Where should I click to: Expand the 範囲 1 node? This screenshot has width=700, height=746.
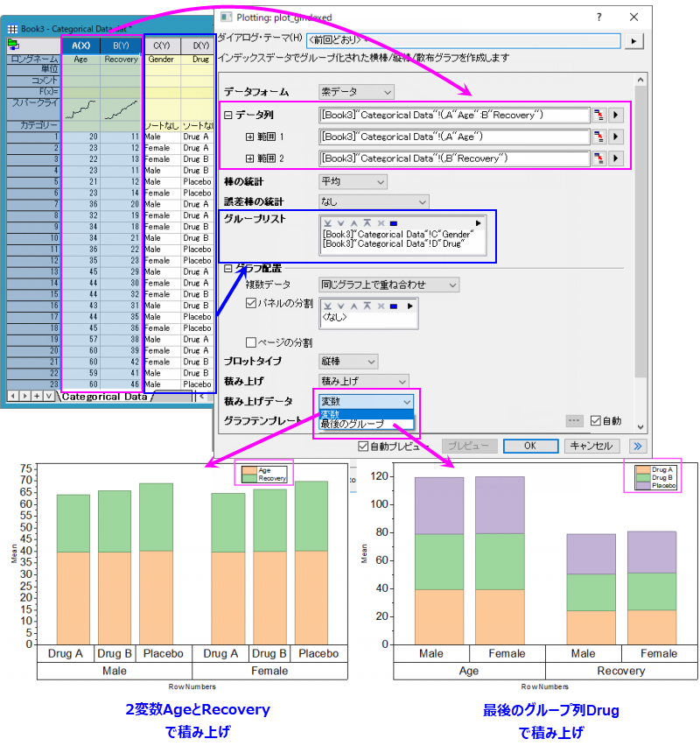[249, 137]
